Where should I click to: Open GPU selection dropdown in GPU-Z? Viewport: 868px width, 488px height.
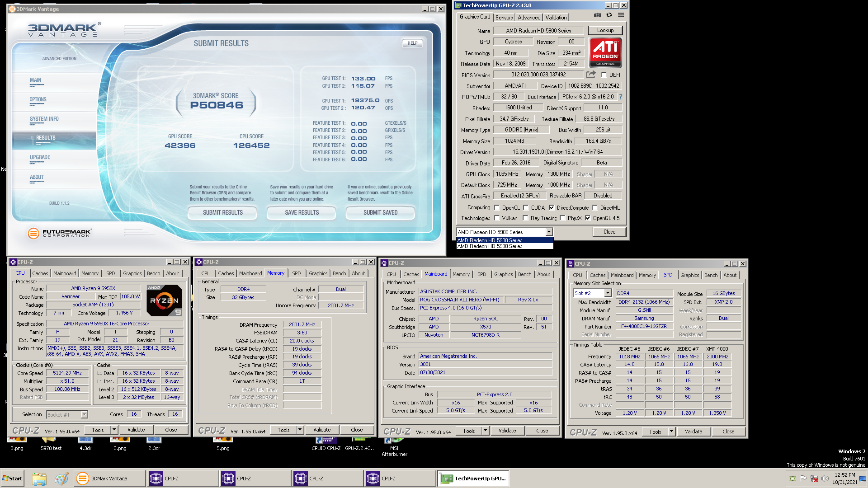pyautogui.click(x=549, y=232)
